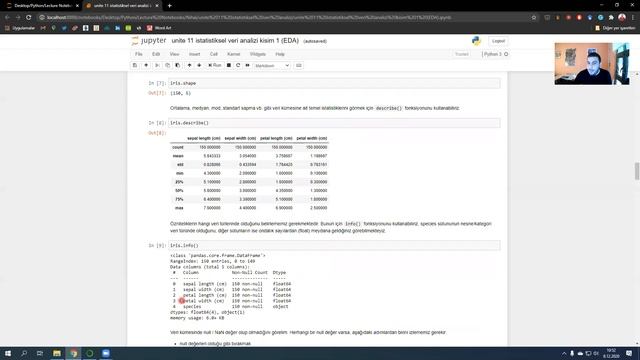Open the LinkedIn bookmark
Screen dimensions: 640x360
pyautogui.click(x=118, y=28)
